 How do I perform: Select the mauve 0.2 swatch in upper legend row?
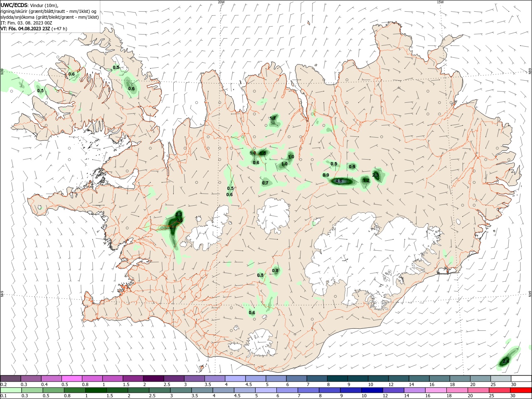[10, 379]
